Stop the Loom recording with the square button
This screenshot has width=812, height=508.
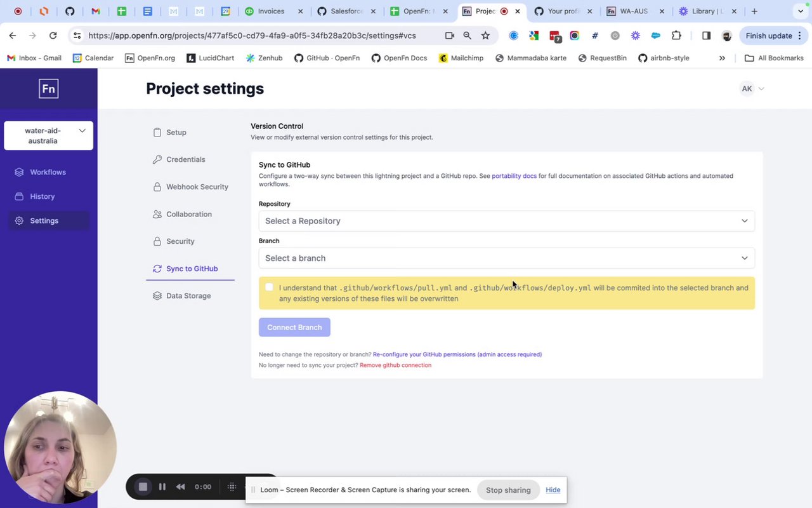[x=143, y=487]
